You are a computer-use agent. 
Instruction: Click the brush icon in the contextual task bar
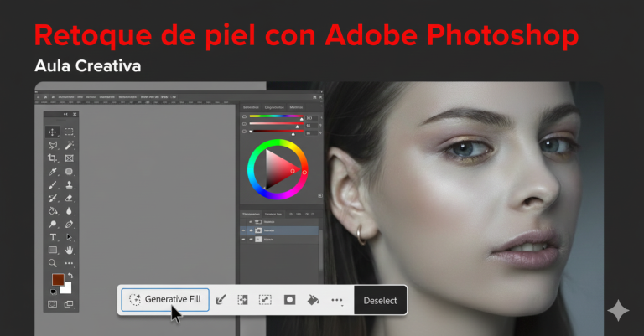click(221, 300)
